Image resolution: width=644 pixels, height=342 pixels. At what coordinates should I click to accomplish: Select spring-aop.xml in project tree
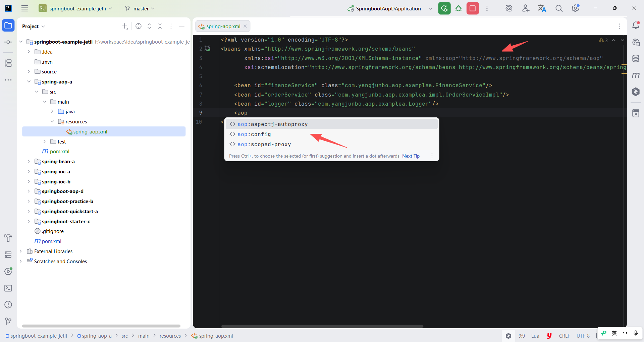[x=104, y=131]
